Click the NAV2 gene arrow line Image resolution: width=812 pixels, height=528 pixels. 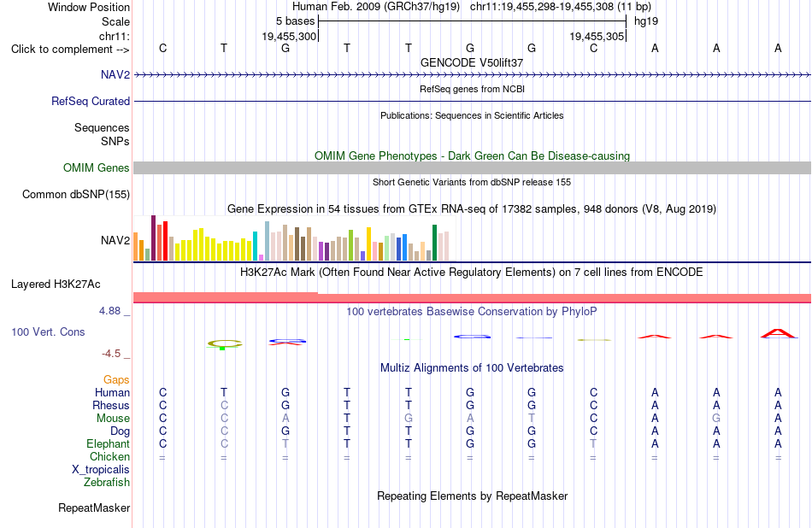(472, 75)
